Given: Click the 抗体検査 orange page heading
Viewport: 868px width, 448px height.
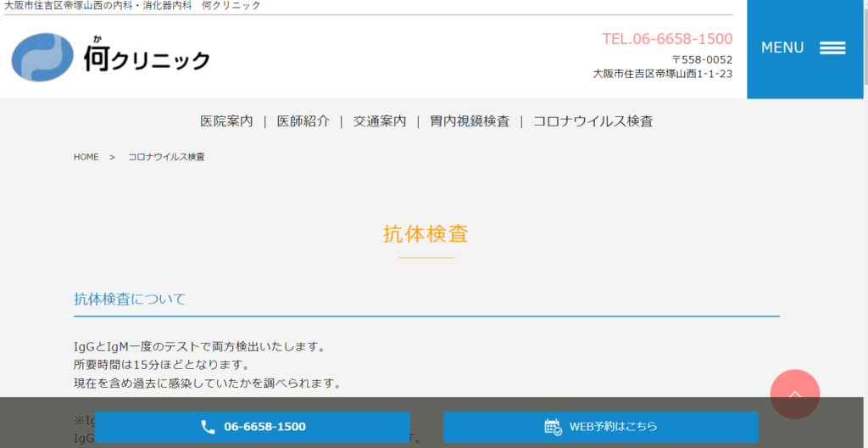Looking at the screenshot, I should [x=426, y=234].
